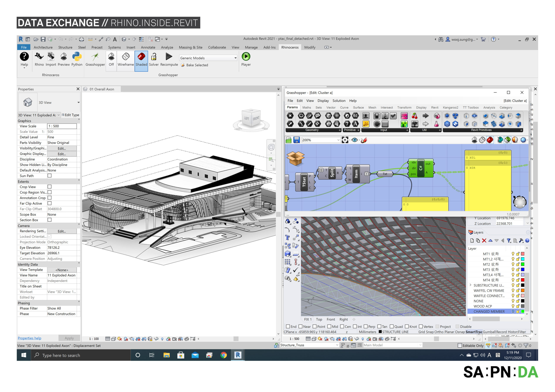Open the 3D View type selector dropdown

[78, 102]
